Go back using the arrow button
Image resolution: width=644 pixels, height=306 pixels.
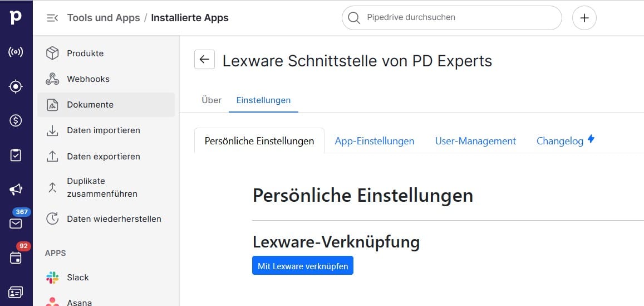(204, 59)
